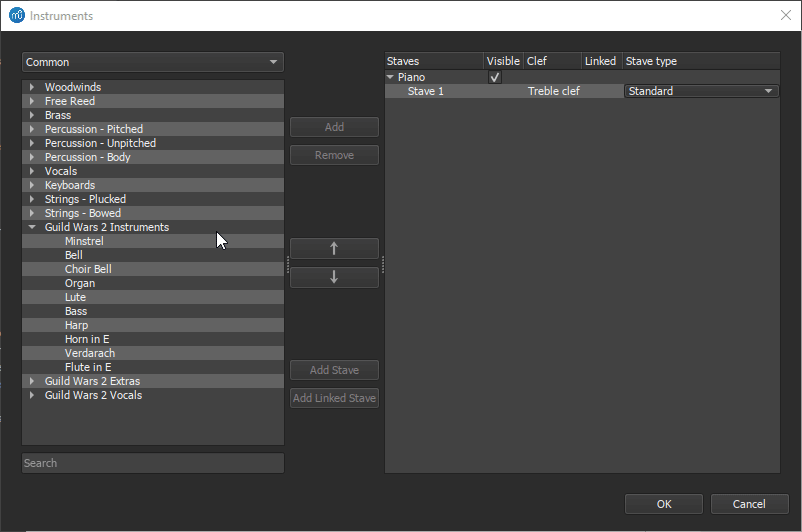This screenshot has height=532, width=802.
Task: Expand the Keyboards group
Action: [32, 185]
